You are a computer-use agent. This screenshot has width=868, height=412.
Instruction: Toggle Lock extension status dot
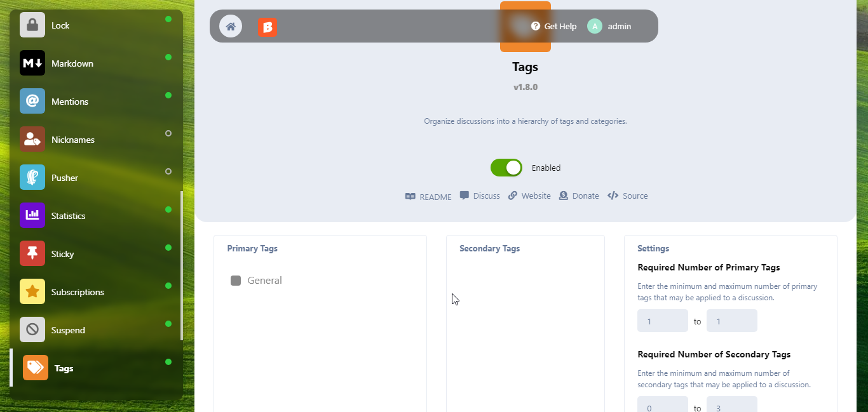click(x=168, y=19)
